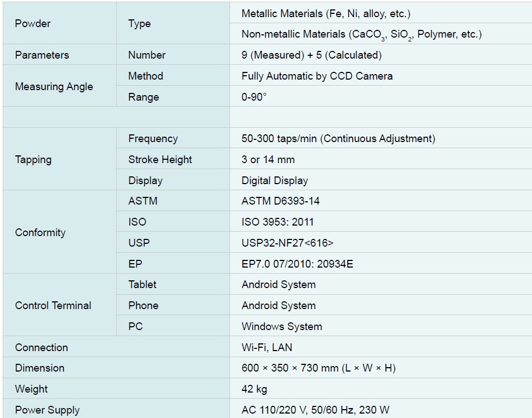Image resolution: width=532 pixels, height=418 pixels.
Task: Click 'Fully Automatic by CCD Camera' text
Action: pyautogui.click(x=317, y=76)
